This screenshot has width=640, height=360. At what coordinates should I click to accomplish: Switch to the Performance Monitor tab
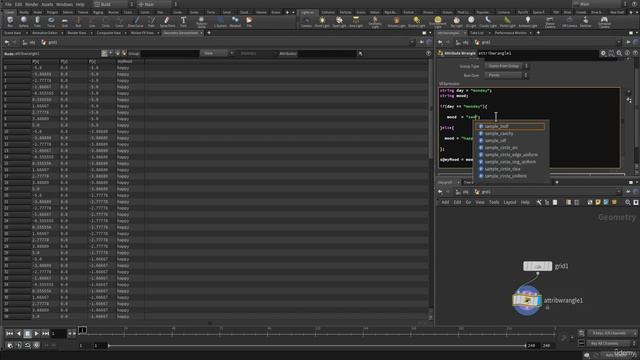[x=510, y=33]
